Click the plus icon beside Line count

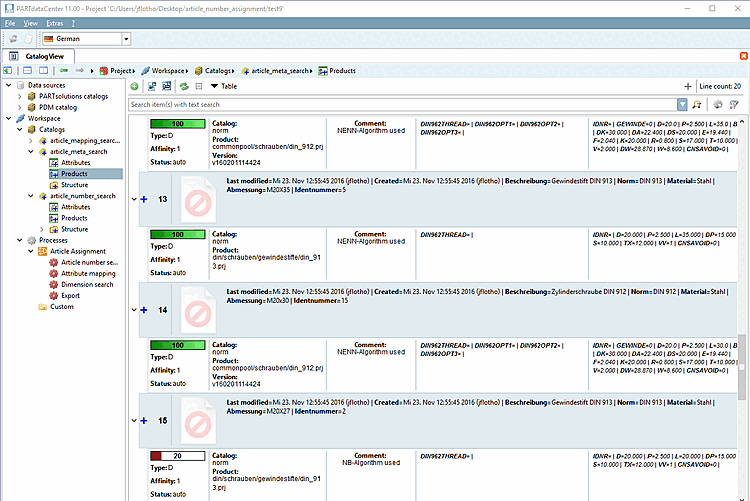(x=687, y=87)
